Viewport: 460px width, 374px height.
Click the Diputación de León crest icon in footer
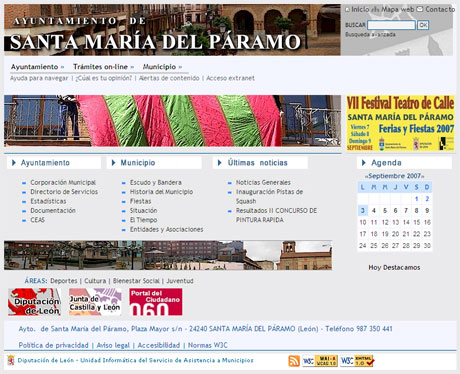11,360
